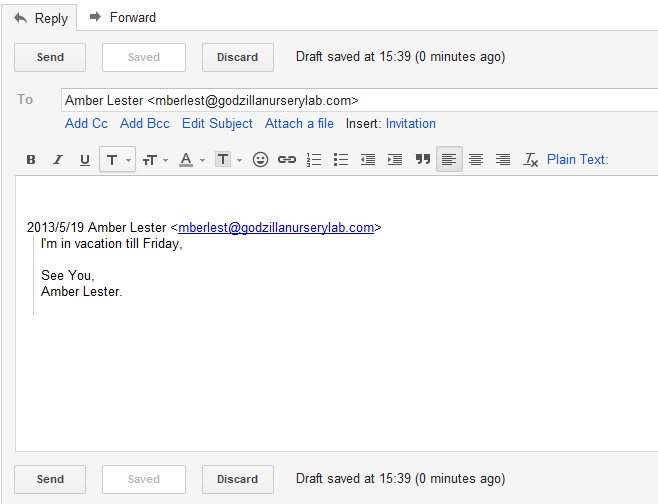Screen dimensions: 658x504
Task: Click quoted text "See You,"
Action: pyautogui.click(x=68, y=275)
